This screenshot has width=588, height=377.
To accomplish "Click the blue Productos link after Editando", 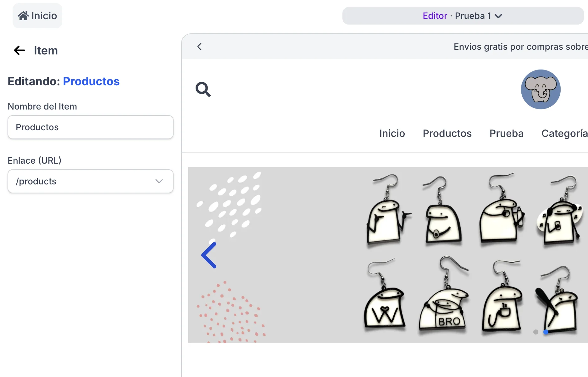I will tap(91, 81).
